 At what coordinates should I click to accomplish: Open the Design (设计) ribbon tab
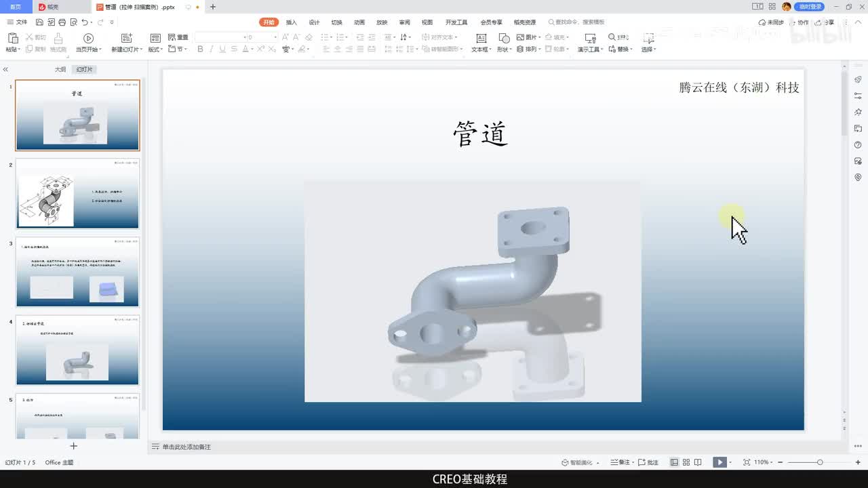[x=314, y=22]
